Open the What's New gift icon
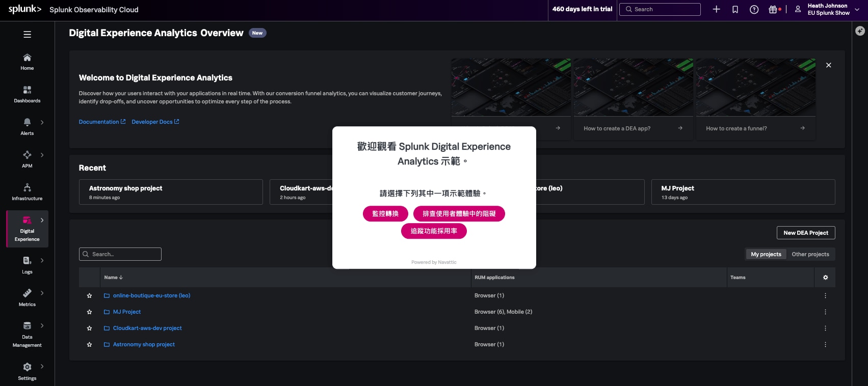The width and height of the screenshot is (868, 386). coord(773,9)
